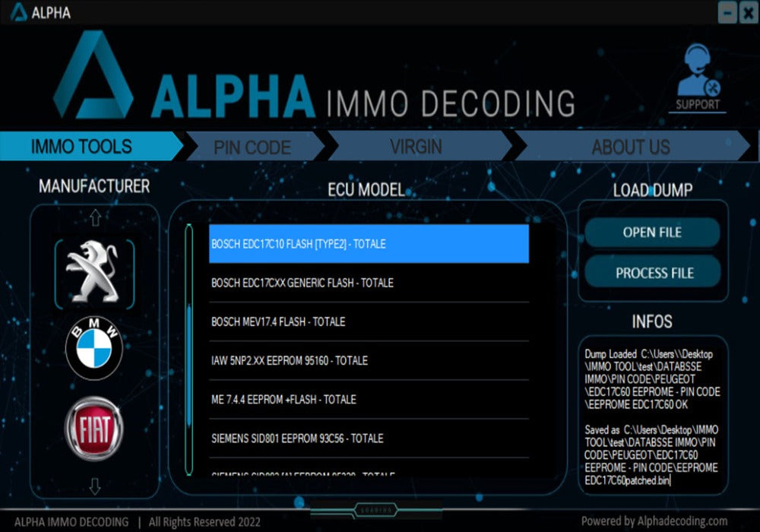Image resolution: width=760 pixels, height=532 pixels.
Task: Click the loading progress indicator at bottom
Action: click(x=376, y=510)
